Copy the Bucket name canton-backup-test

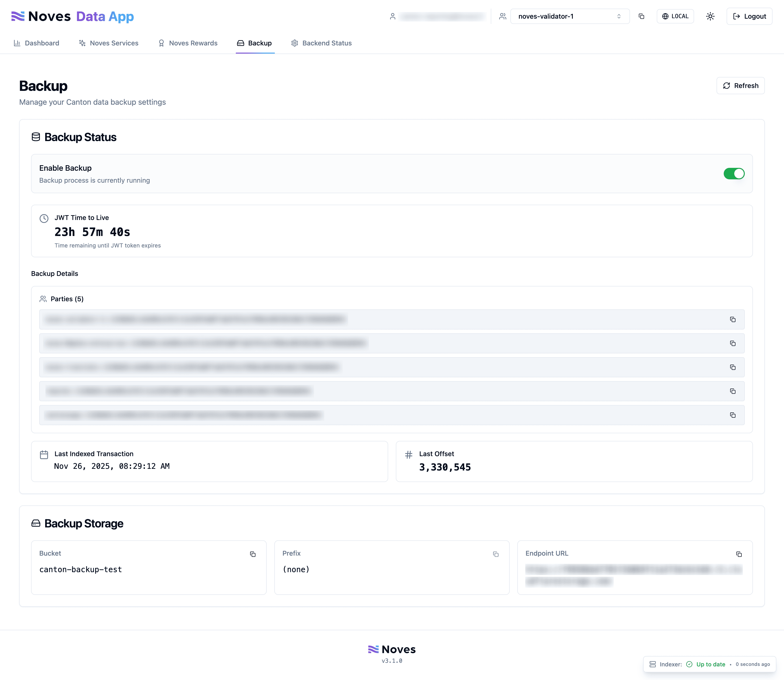[253, 554]
